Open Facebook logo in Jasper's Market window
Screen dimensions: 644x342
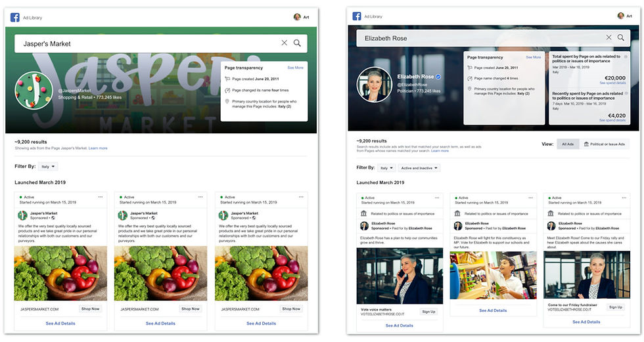coord(14,17)
